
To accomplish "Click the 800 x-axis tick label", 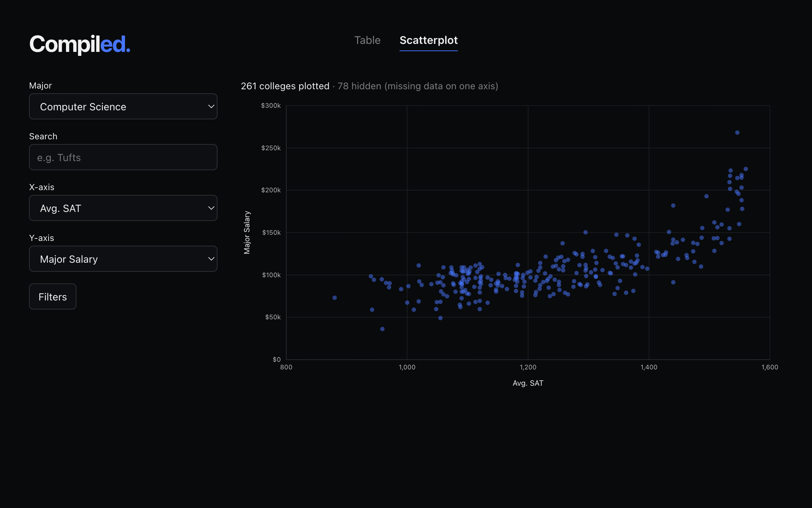I will (286, 367).
